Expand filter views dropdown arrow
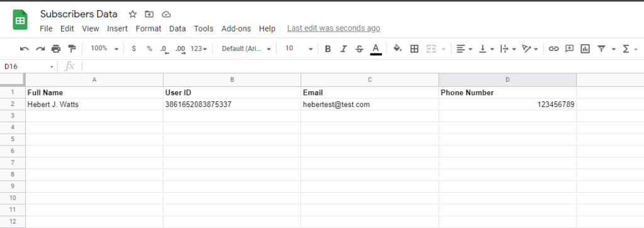The width and height of the screenshot is (644, 228). pyautogui.click(x=614, y=49)
